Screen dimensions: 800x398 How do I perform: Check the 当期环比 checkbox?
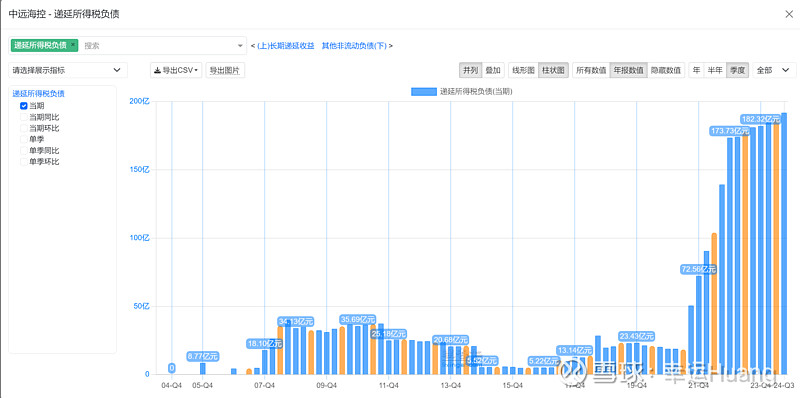[23, 128]
